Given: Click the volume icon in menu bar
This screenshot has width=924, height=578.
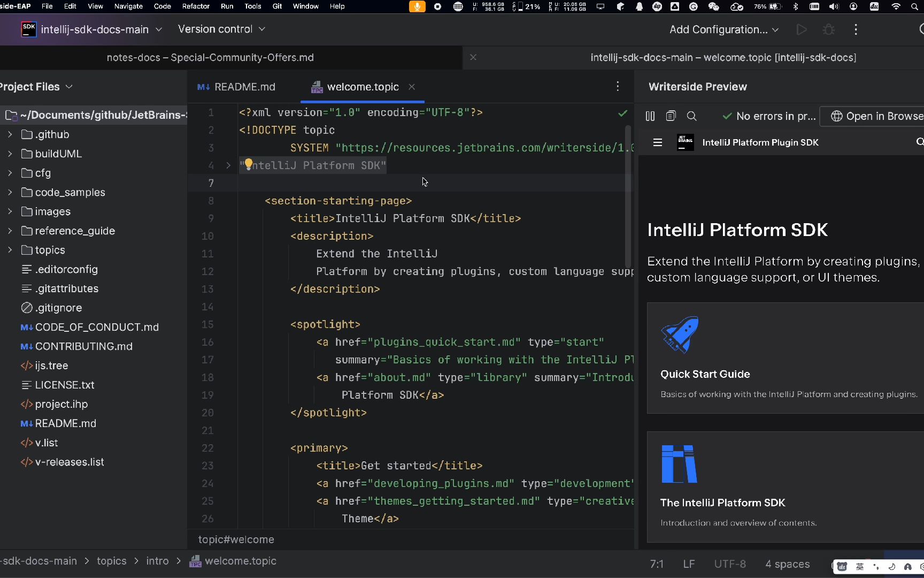Looking at the screenshot, I should tap(834, 6).
